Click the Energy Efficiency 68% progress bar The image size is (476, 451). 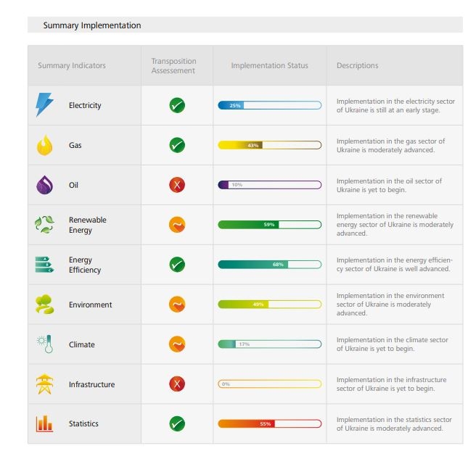(x=269, y=265)
